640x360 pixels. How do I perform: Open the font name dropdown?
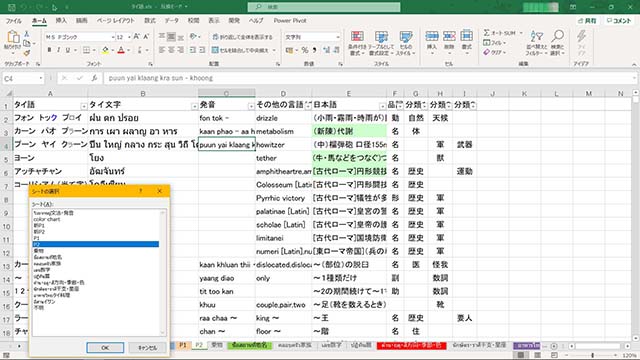(113, 37)
